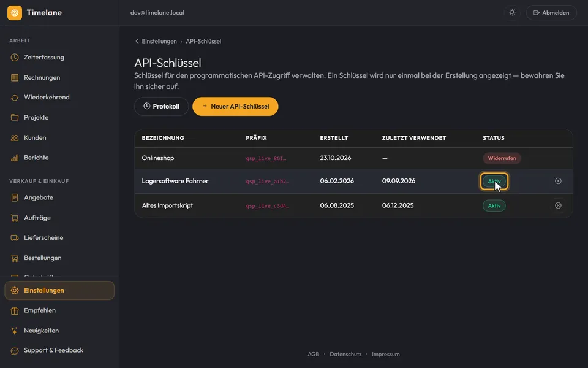The height and width of the screenshot is (368, 588).
Task: Click the back chevron in the breadcrumb
Action: point(137,41)
